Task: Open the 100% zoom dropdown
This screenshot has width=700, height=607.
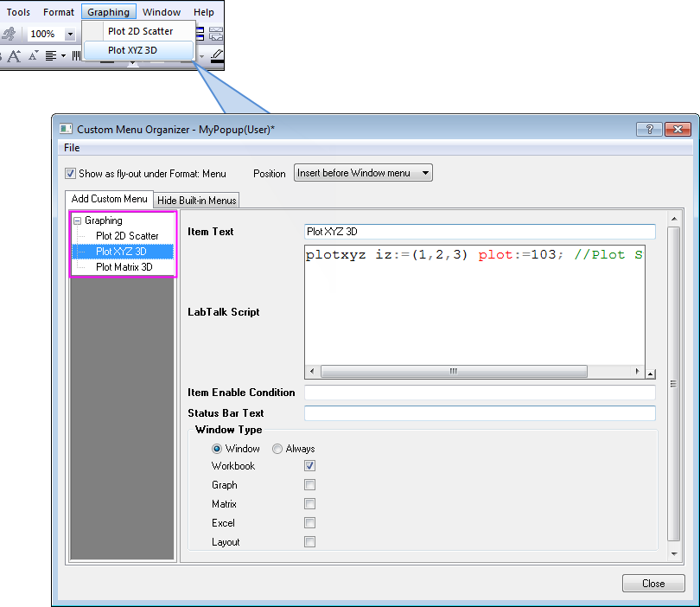Action: 70,35
